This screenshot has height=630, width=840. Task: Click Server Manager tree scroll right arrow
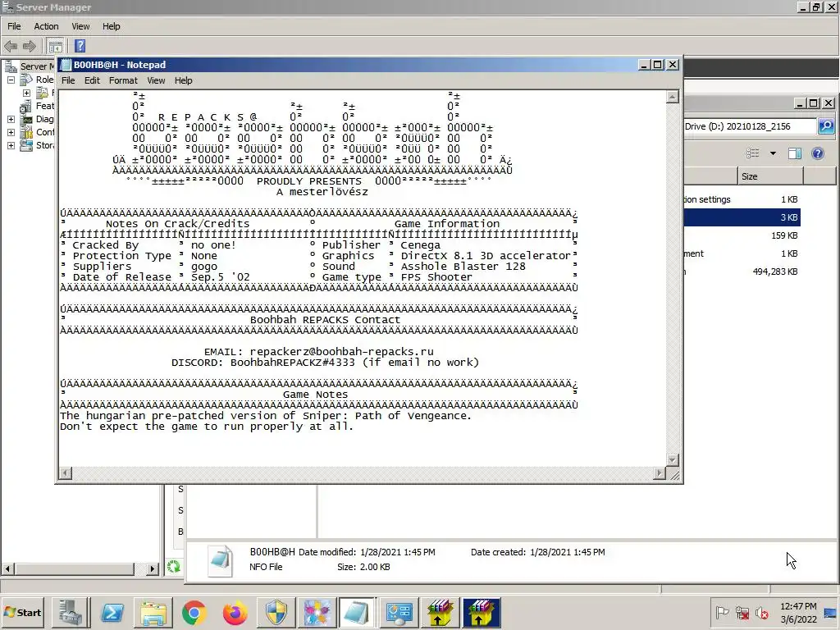point(153,569)
